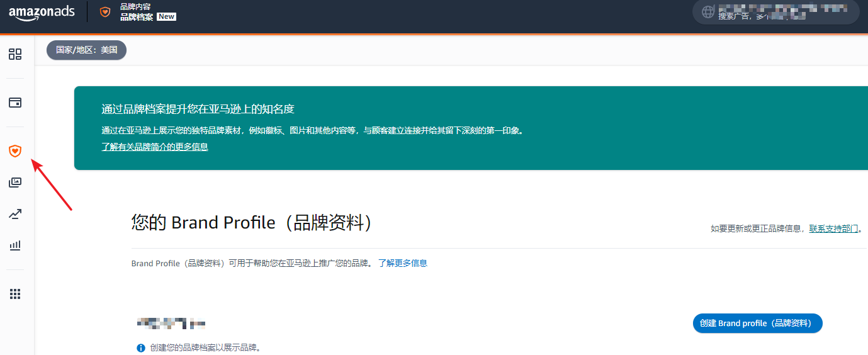The image size is (868, 355).
Task: Open the creative assets image icon in sidebar
Action: point(15,183)
